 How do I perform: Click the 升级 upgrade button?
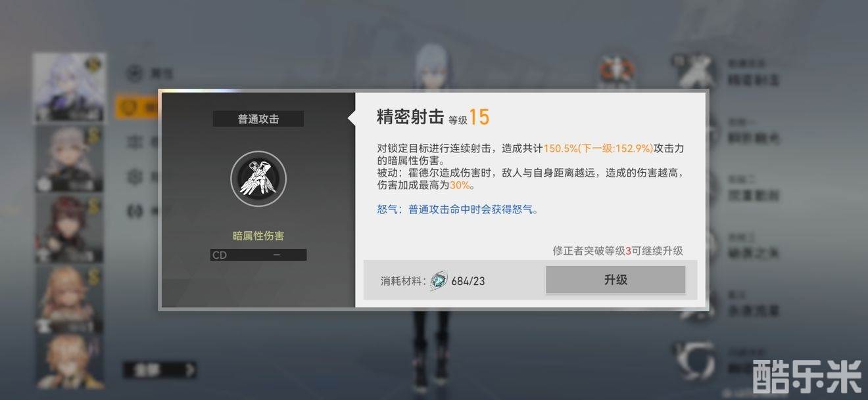click(x=615, y=280)
